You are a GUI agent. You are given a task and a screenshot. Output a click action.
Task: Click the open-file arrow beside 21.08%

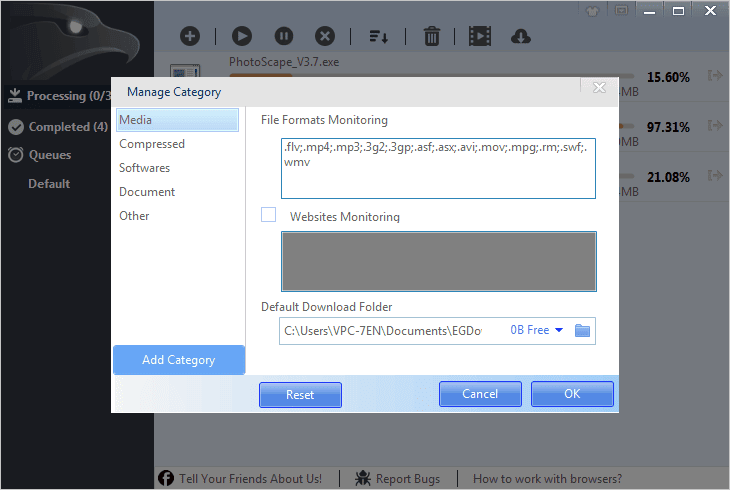point(715,175)
